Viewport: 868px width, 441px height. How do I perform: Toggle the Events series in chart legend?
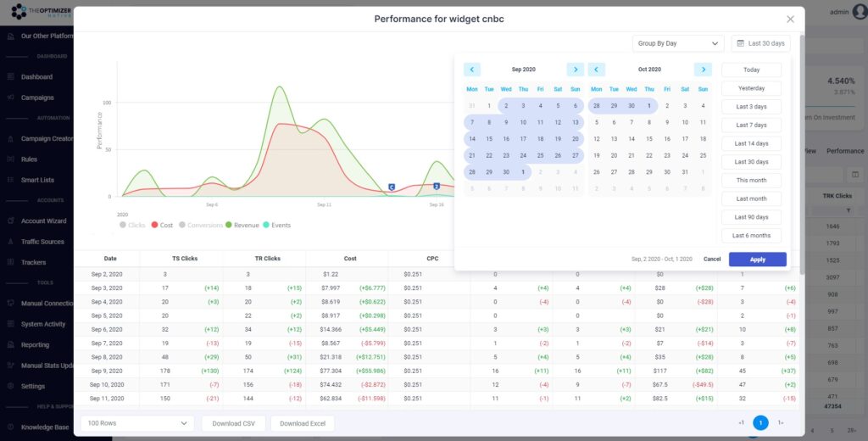276,225
